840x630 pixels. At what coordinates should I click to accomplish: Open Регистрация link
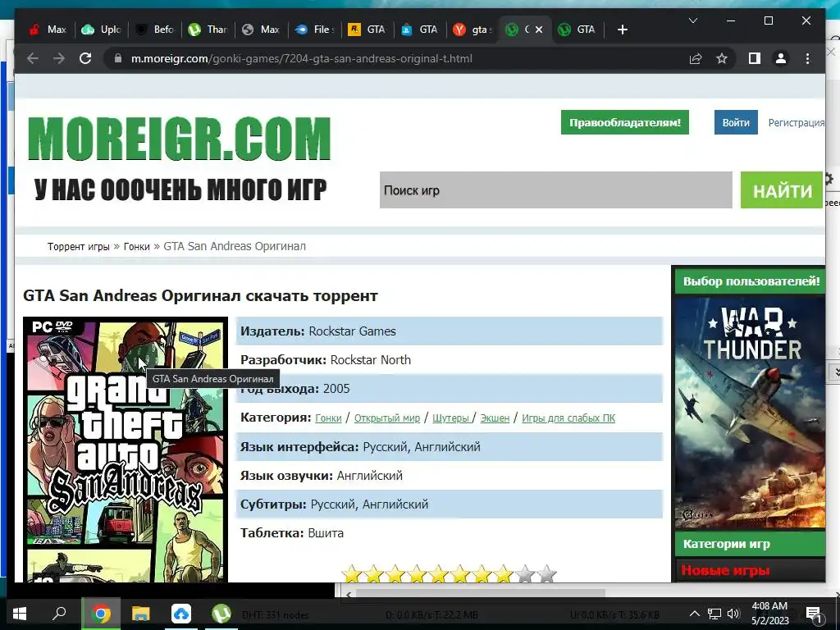pyautogui.click(x=796, y=123)
